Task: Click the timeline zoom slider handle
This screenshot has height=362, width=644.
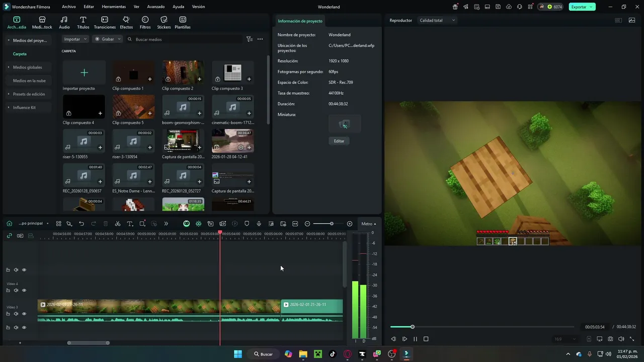Action: [331, 224]
